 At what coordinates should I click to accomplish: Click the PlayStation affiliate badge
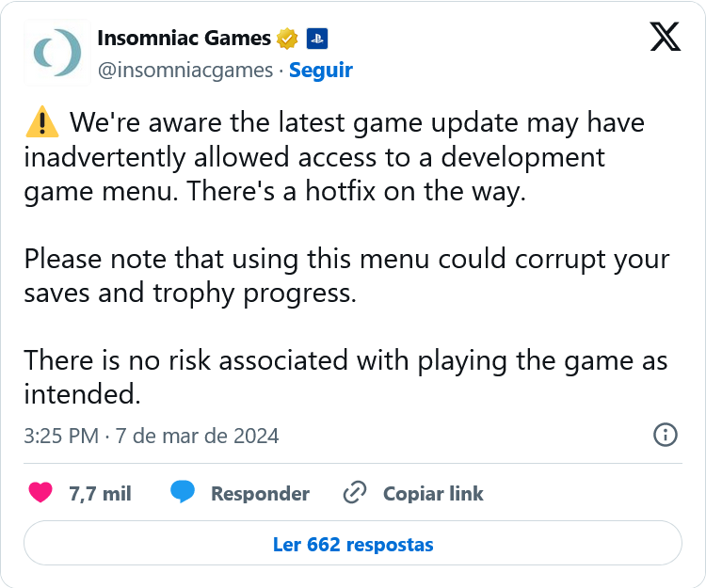pos(317,39)
